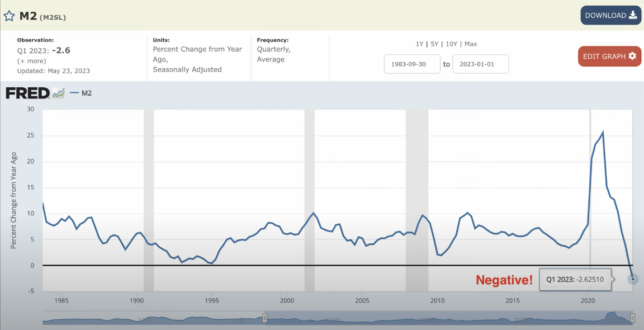Click the peak of the 2021 spike
The image size is (644, 330).
603,133
